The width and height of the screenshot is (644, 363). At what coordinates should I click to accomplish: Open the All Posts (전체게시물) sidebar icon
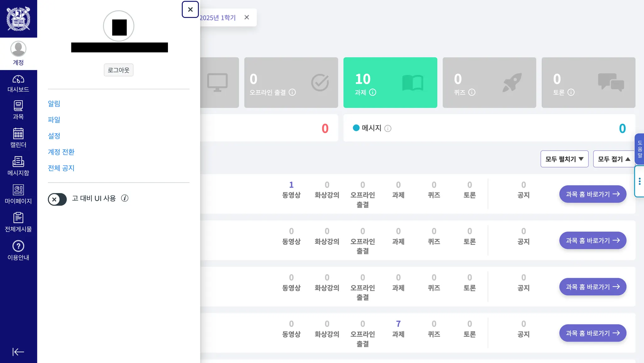click(18, 222)
